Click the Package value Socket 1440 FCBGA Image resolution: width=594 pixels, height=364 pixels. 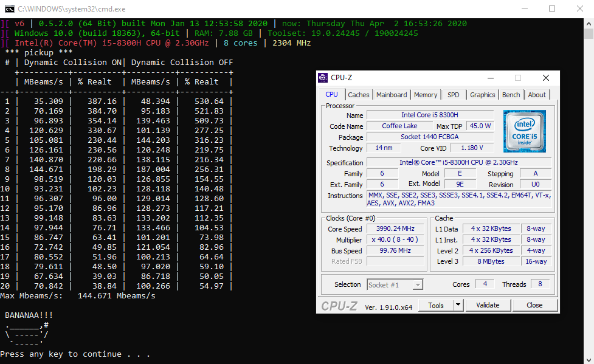coord(430,137)
